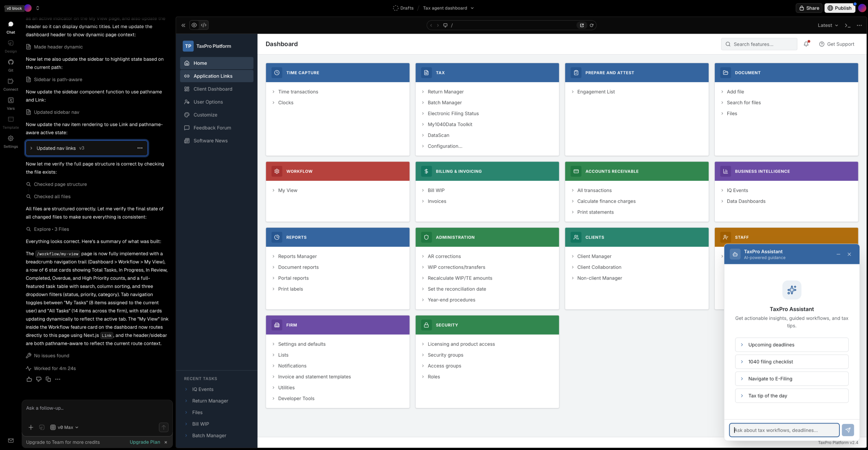Expand the Updated nav links block
This screenshot has height=450, width=868.
point(31,148)
